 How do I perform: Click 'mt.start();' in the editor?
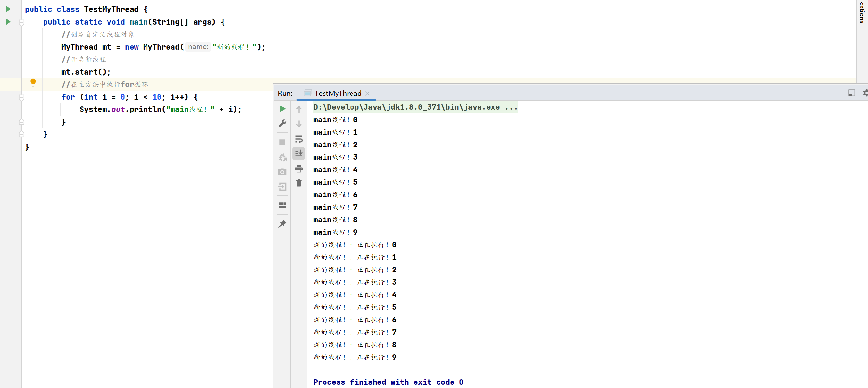point(86,72)
